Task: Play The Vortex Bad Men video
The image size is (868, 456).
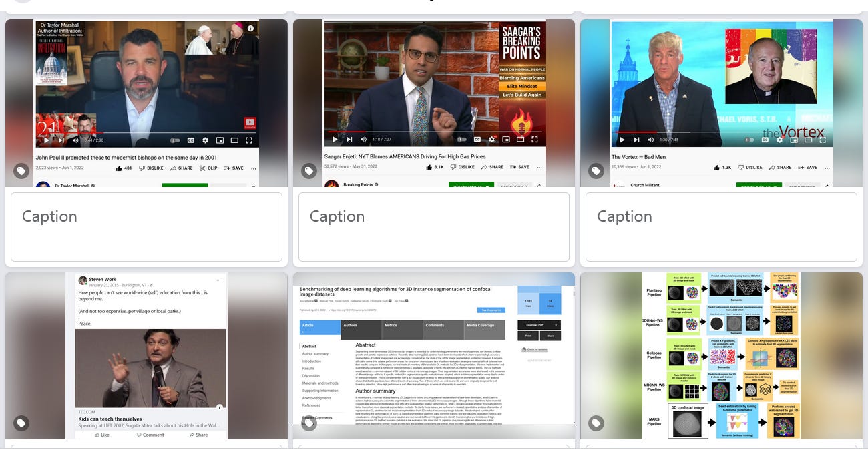Action: point(622,140)
